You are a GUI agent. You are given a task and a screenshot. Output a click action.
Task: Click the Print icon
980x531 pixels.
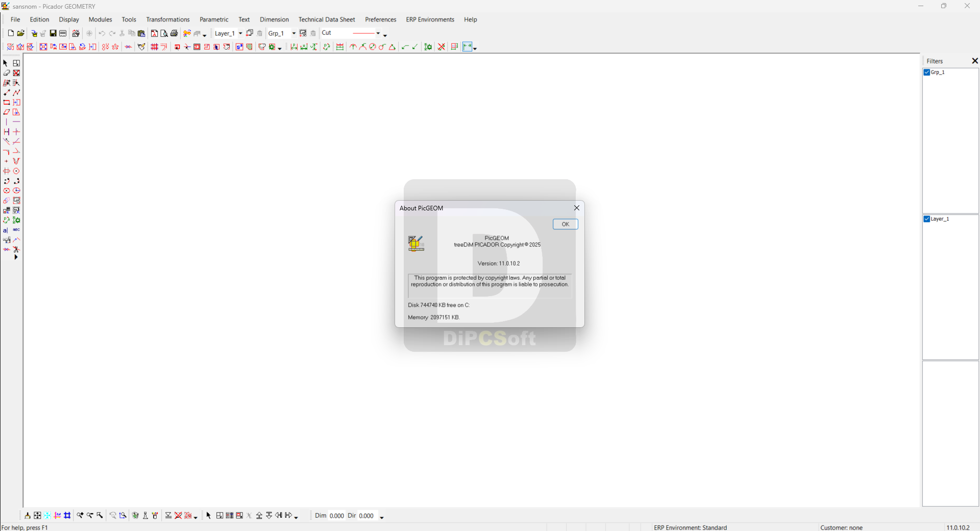click(x=174, y=33)
